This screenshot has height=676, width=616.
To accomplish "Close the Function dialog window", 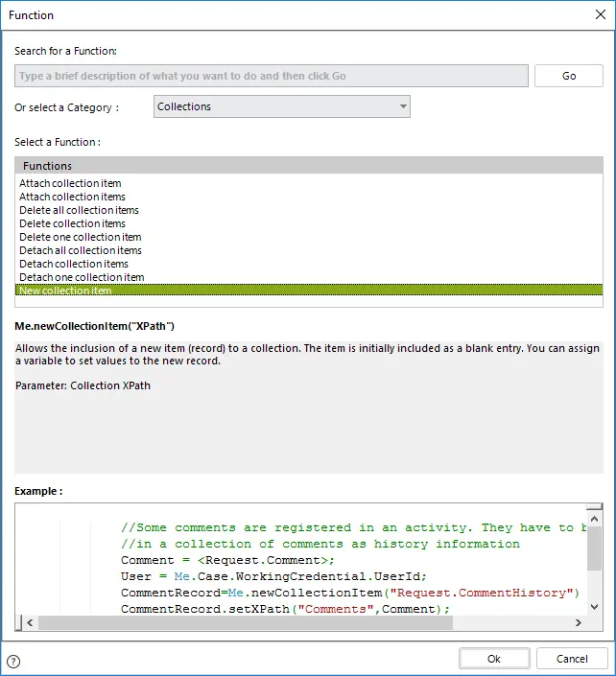I will click(x=600, y=14).
